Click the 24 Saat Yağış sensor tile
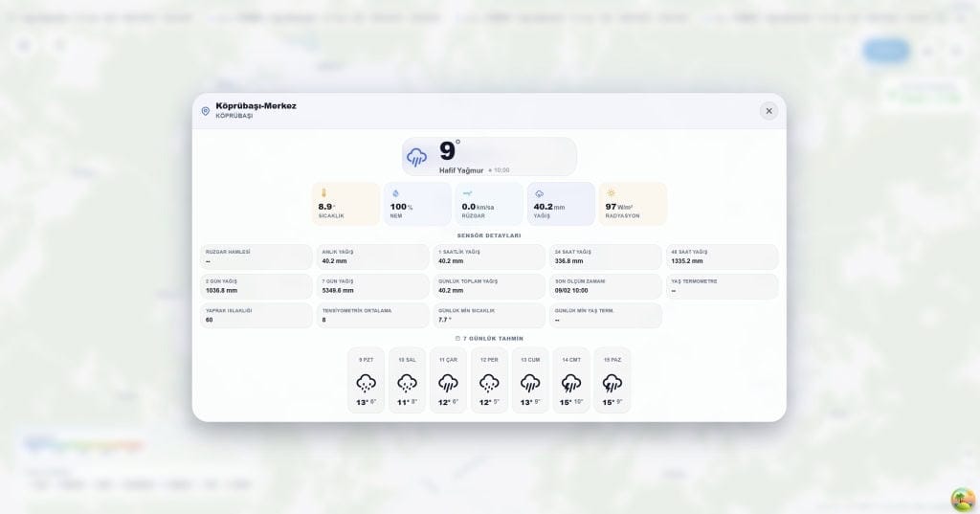This screenshot has width=980, height=514. point(606,257)
